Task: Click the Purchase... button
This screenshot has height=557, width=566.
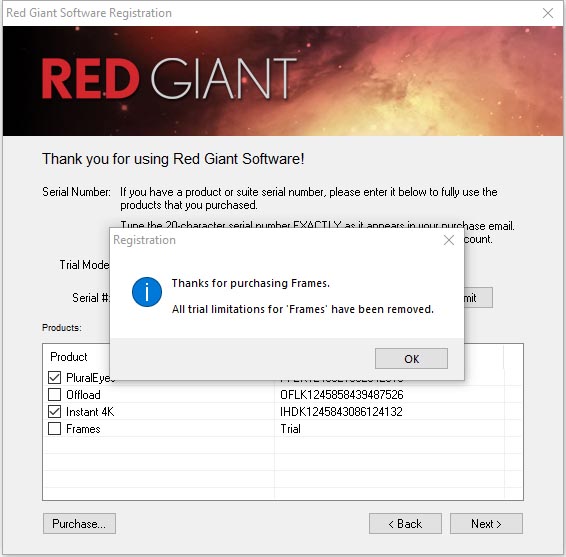Action: (79, 523)
